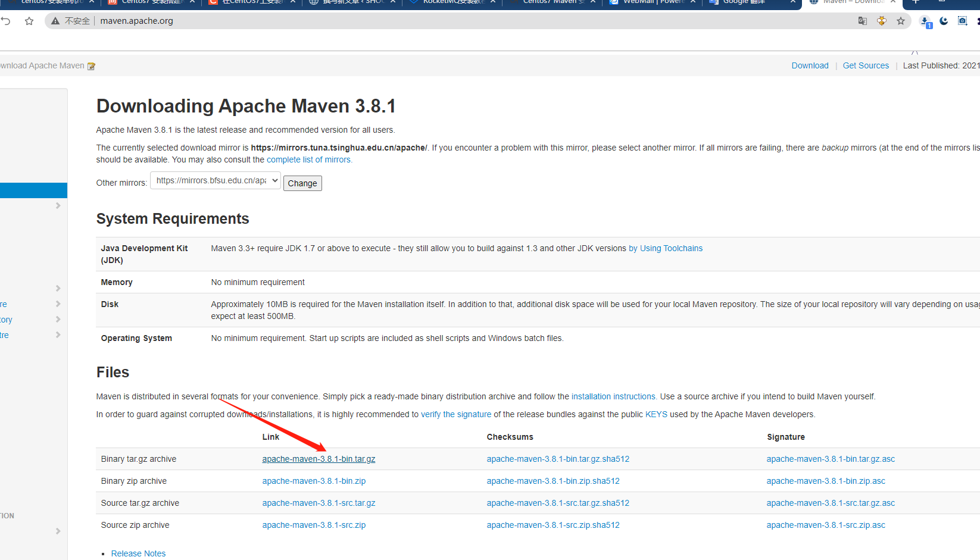Open apache-maven-3.8.1-bin.tar.gz.sha512 checksum

tap(558, 459)
